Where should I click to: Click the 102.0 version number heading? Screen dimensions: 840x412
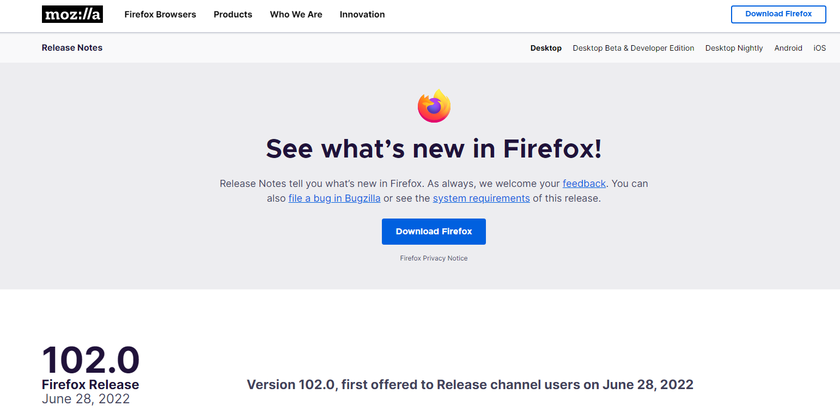(91, 359)
